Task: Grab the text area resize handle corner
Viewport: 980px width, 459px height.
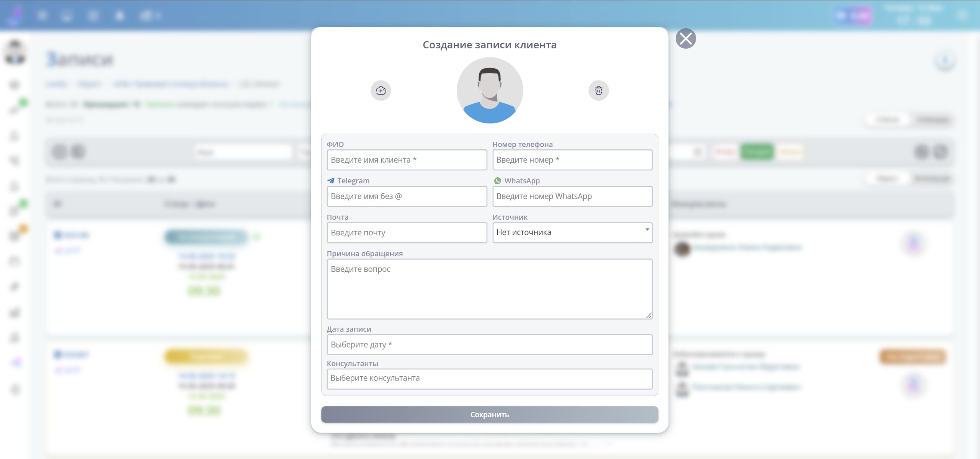Action: (648, 315)
